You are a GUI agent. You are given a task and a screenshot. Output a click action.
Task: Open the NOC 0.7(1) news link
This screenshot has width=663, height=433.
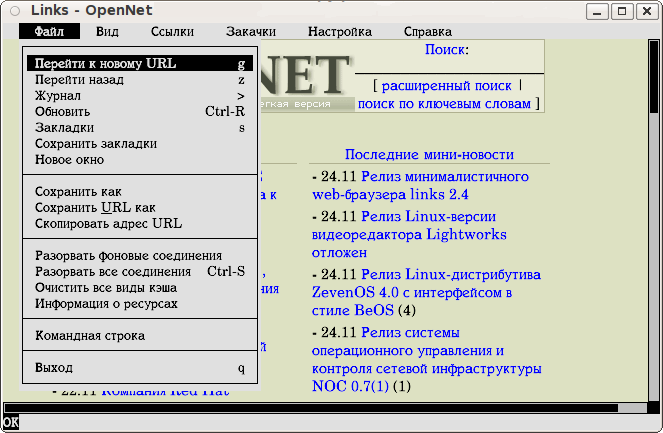click(x=427, y=359)
